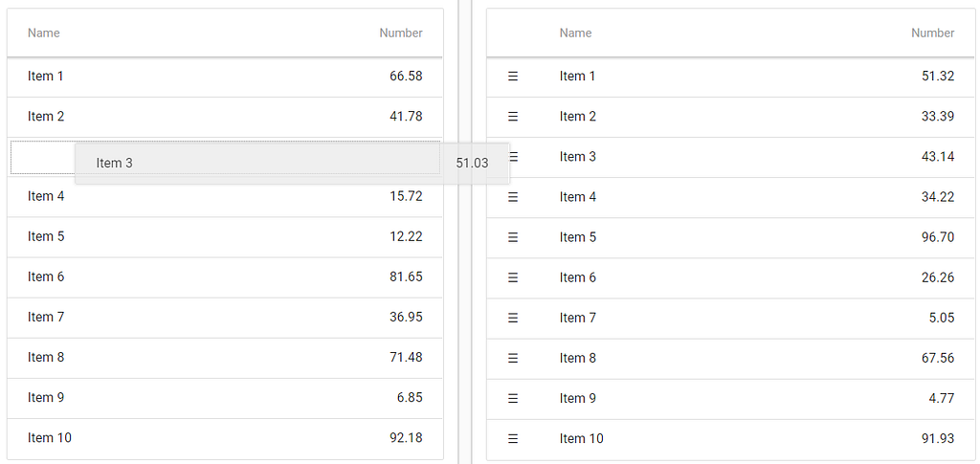
Task: Sort by Number header in left table
Action: [x=400, y=33]
